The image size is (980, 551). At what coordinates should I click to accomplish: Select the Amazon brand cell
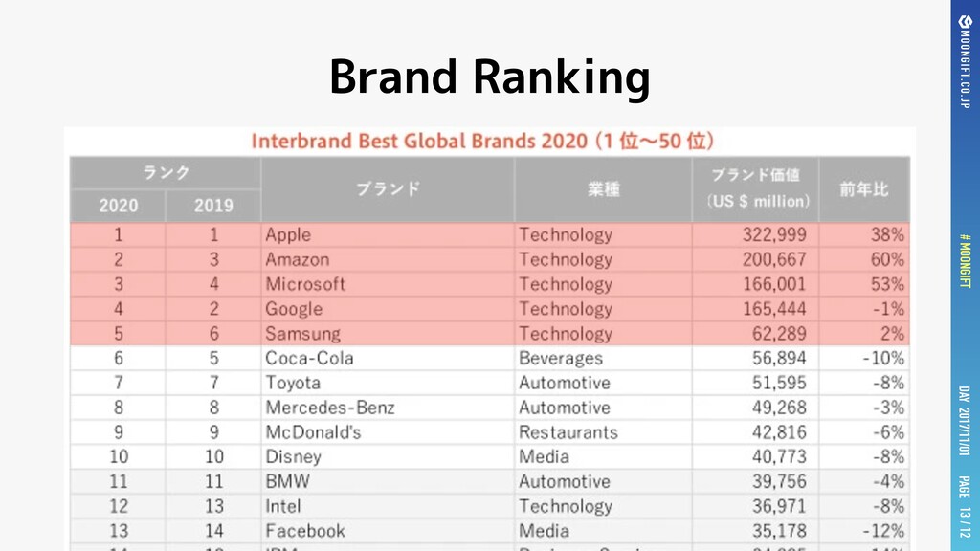389,259
